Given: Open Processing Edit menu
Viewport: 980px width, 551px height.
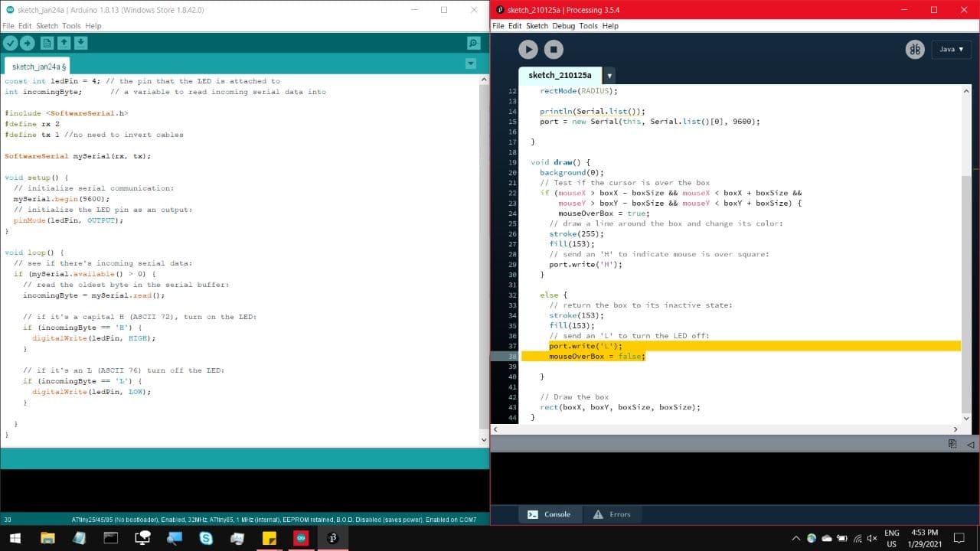Looking at the screenshot, I should [515, 26].
